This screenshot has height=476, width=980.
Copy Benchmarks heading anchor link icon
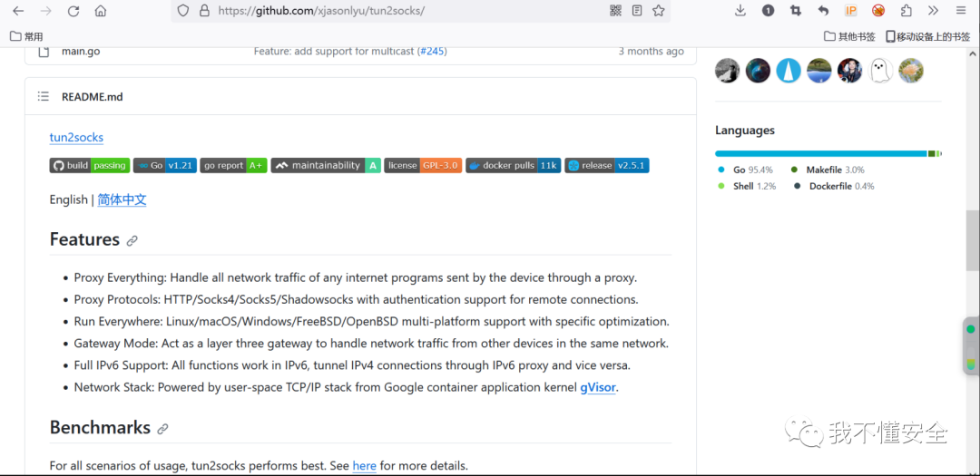162,429
